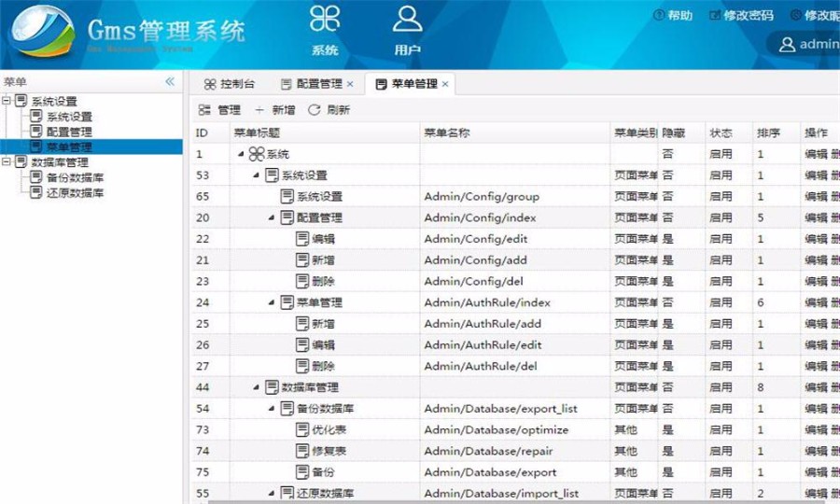Switch to the 控制台 tab
840x504 pixels.
pyautogui.click(x=230, y=84)
